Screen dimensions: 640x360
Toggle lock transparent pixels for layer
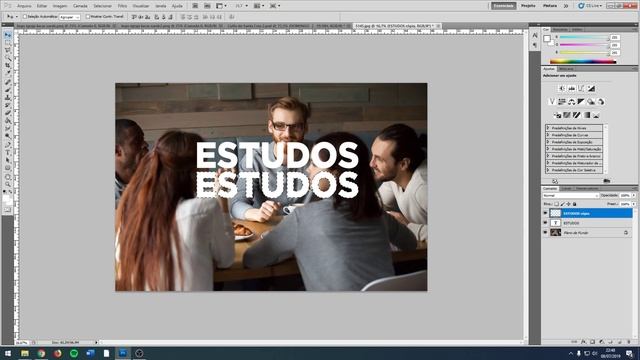coord(557,204)
